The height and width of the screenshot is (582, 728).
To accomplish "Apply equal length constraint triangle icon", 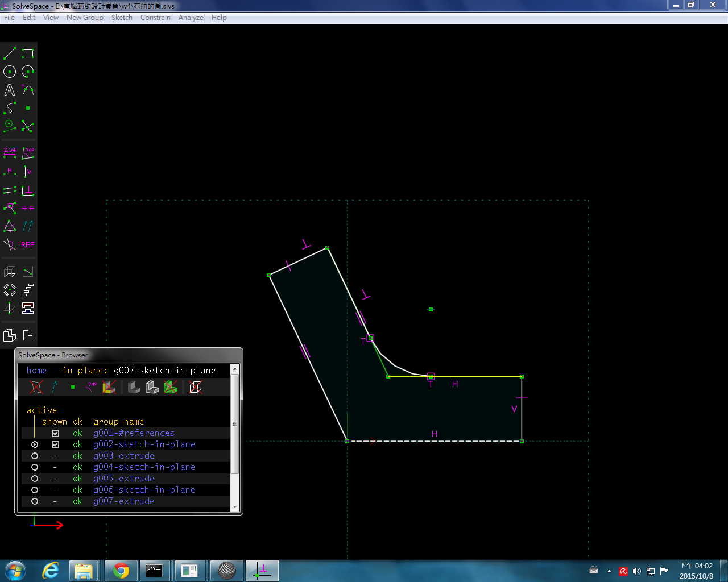I will pos(10,226).
